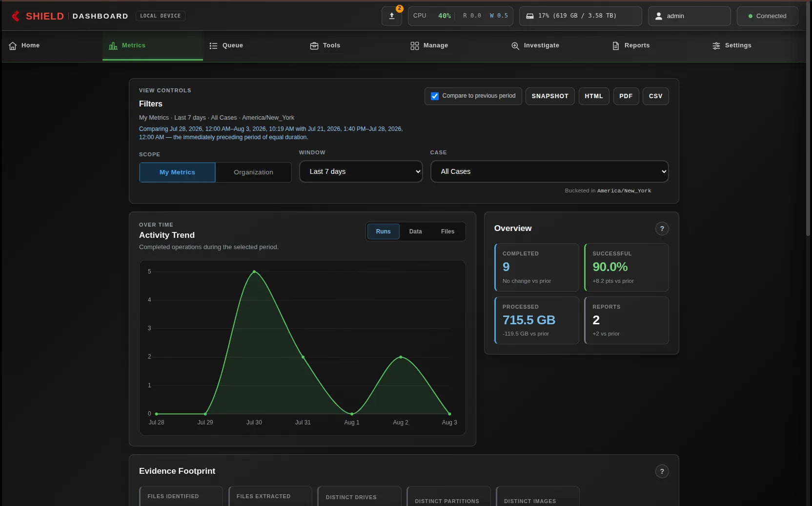Click the Queue list icon

(213, 46)
